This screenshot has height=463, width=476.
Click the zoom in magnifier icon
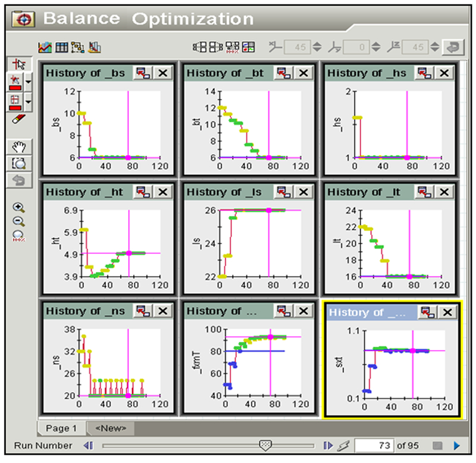click(x=18, y=208)
